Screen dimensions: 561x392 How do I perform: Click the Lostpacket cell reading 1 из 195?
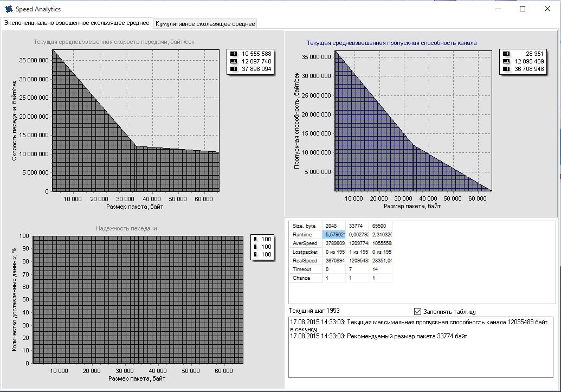(x=357, y=252)
